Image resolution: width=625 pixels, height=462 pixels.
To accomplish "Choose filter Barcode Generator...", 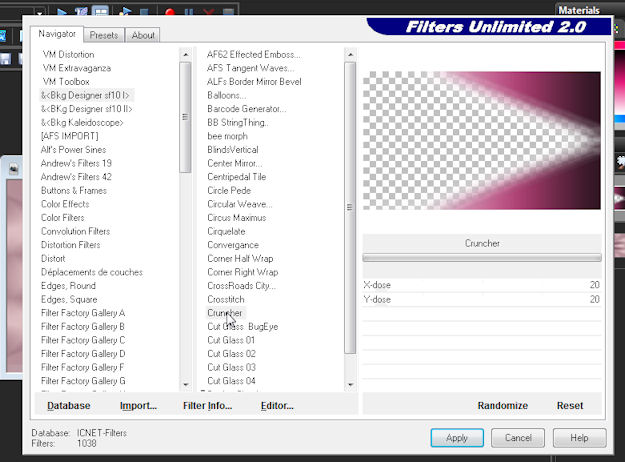I will point(246,109).
